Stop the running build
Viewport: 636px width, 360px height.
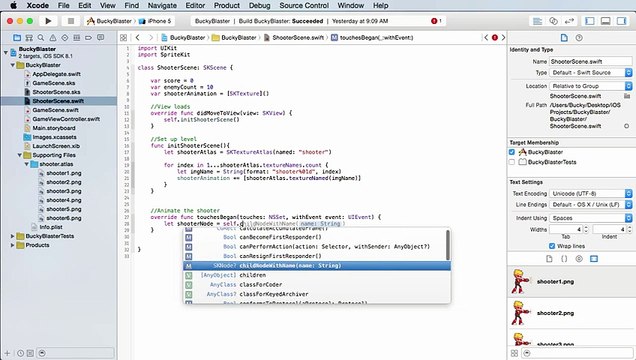tap(71, 21)
